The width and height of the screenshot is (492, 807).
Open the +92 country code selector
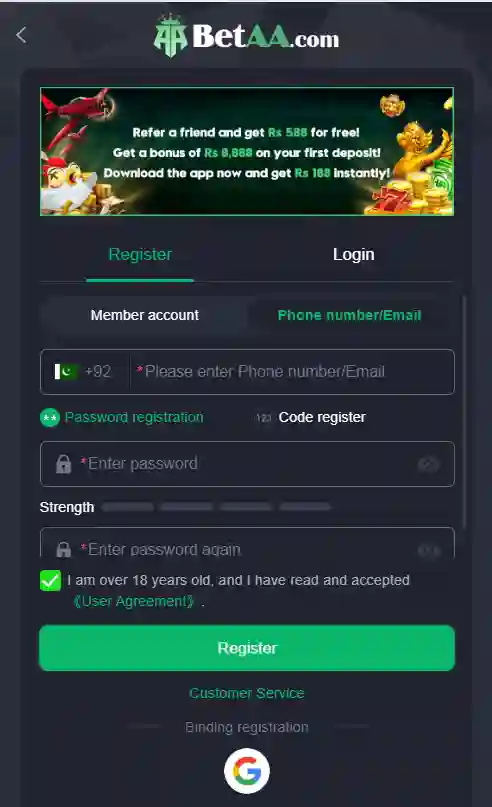pos(98,371)
